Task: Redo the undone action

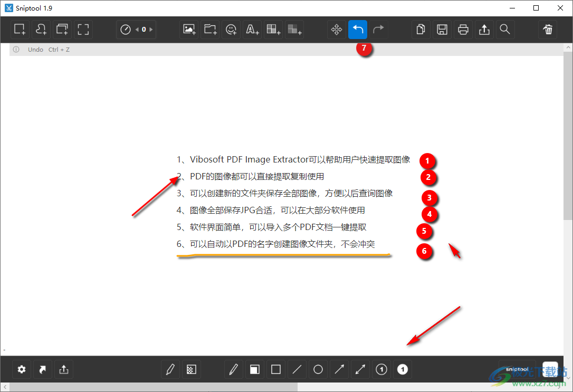Action: [x=379, y=29]
